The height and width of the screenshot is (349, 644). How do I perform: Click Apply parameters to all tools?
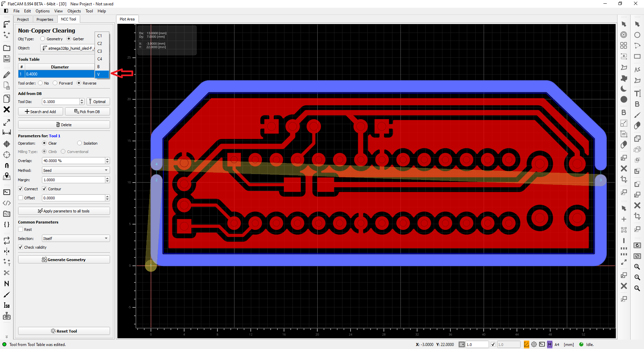(64, 211)
